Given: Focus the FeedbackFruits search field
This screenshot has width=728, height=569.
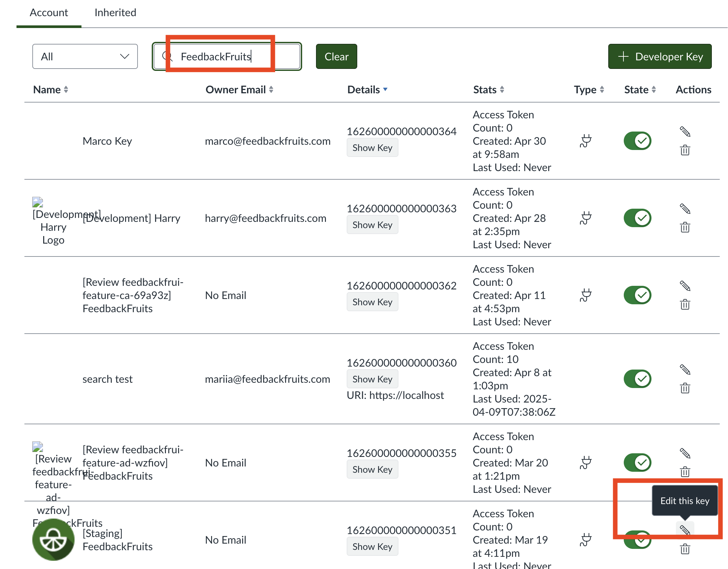Looking at the screenshot, I should pos(227,56).
